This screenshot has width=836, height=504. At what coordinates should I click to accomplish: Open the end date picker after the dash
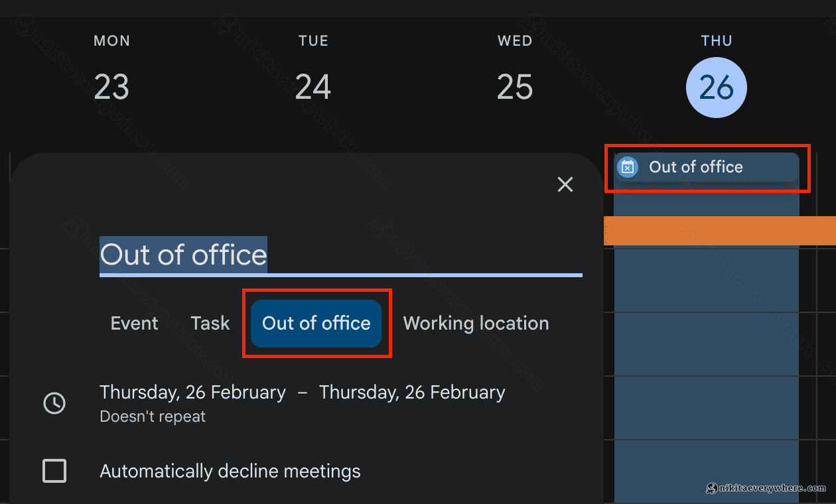412,393
